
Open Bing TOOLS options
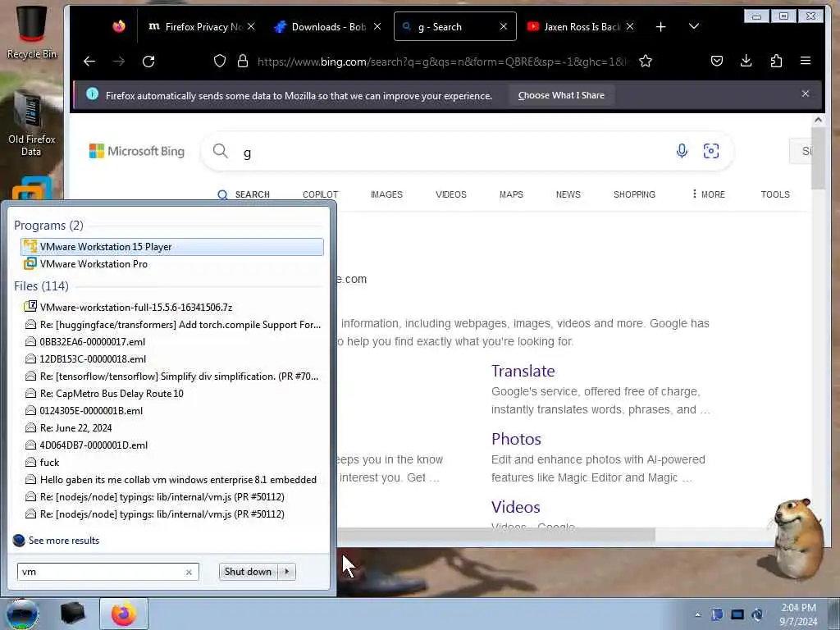775,194
